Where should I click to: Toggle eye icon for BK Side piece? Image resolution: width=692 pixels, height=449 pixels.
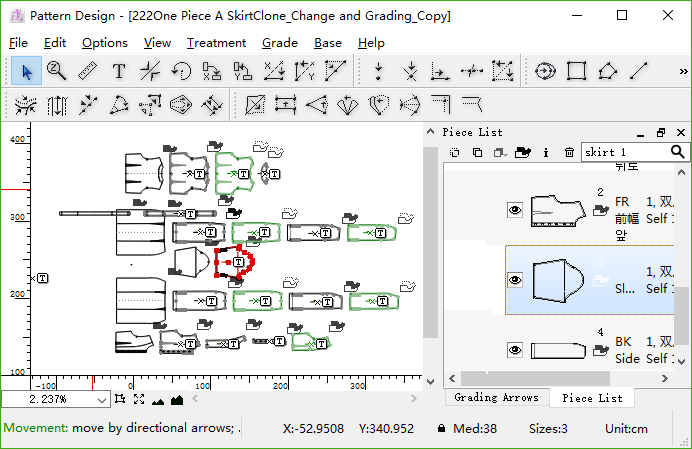pos(515,350)
